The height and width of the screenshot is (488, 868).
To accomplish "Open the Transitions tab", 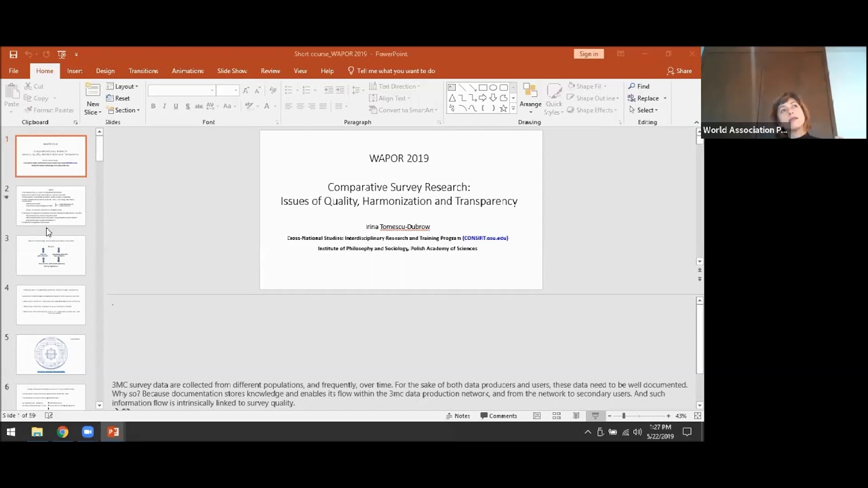I will coord(143,70).
